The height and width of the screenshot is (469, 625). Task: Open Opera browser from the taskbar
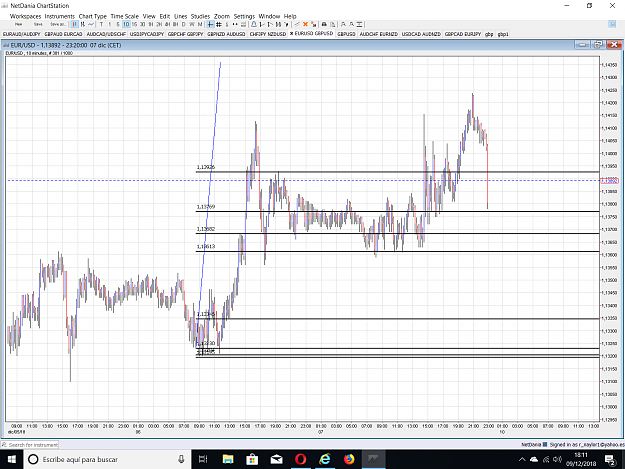(301, 459)
